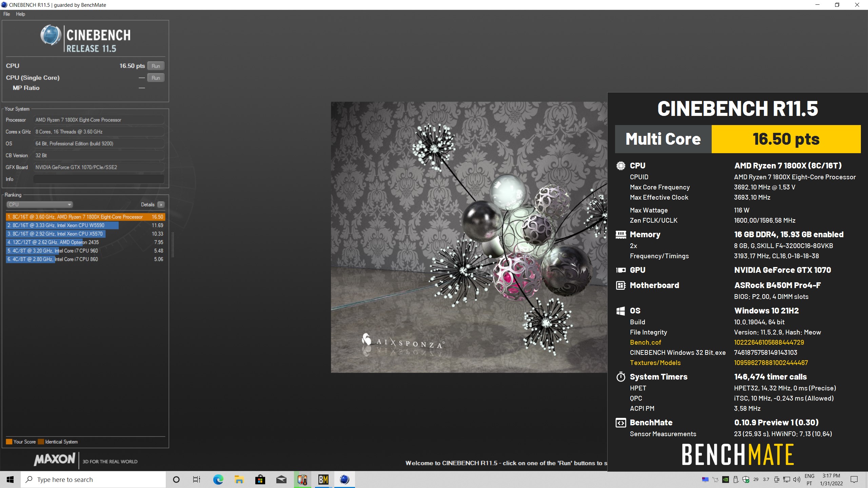Open clock and calendar flyout

coord(831,480)
